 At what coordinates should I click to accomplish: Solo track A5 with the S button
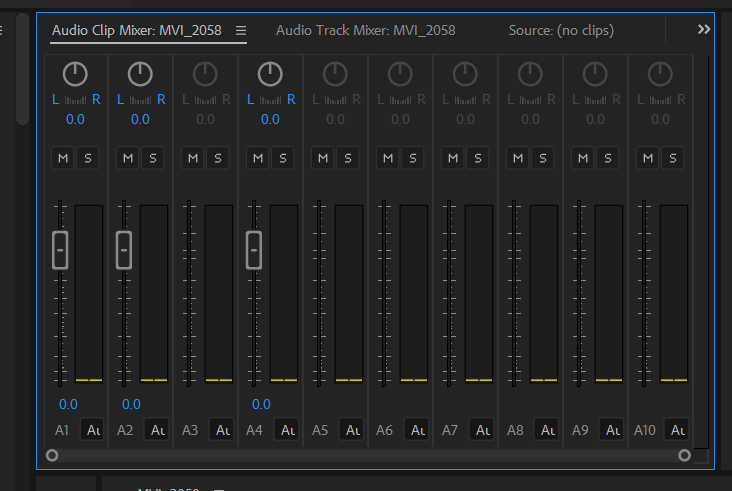click(347, 158)
